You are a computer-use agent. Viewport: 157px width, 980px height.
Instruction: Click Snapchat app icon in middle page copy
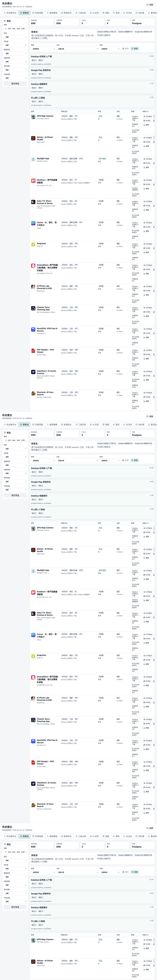click(33, 656)
